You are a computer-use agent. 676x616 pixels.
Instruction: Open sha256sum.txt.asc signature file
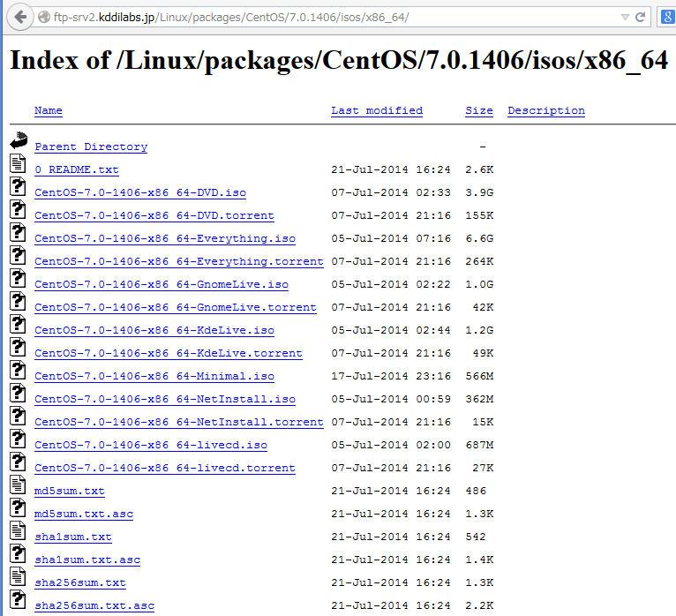pyautogui.click(x=94, y=605)
